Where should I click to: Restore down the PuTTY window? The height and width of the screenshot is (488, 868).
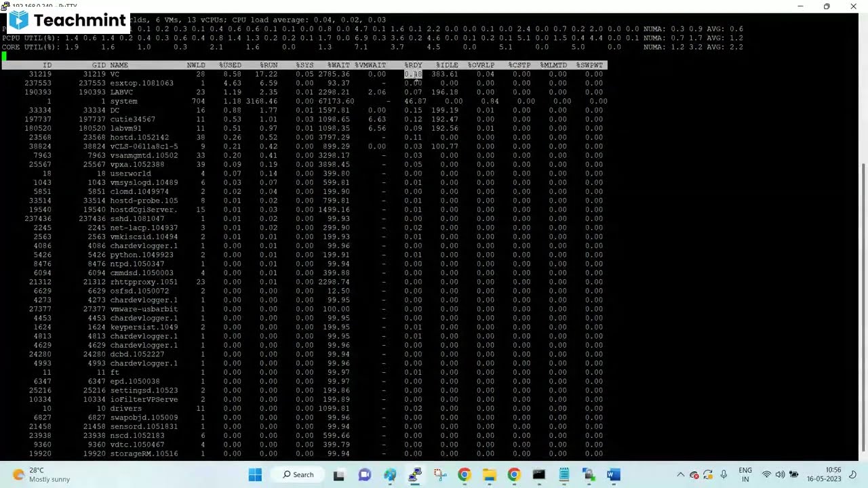tap(827, 6)
